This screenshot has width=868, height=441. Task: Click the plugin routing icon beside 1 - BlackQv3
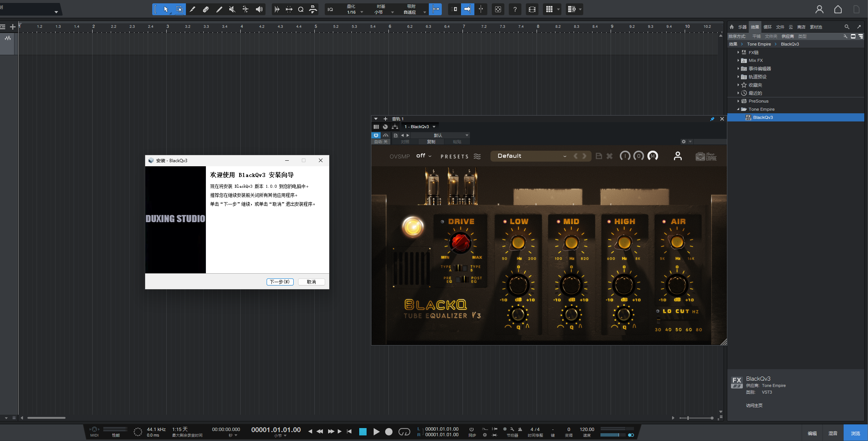[395, 127]
